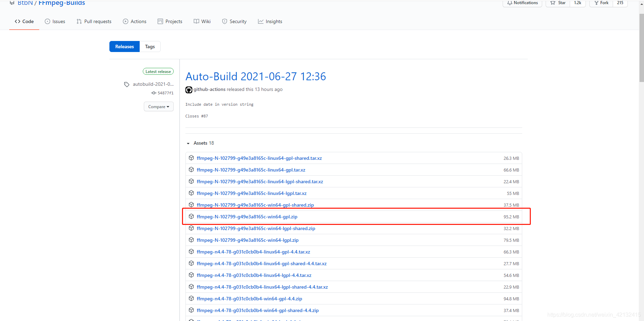
Task: Download N-102799 linux64-gpl.tar.xz asset
Action: [251, 170]
